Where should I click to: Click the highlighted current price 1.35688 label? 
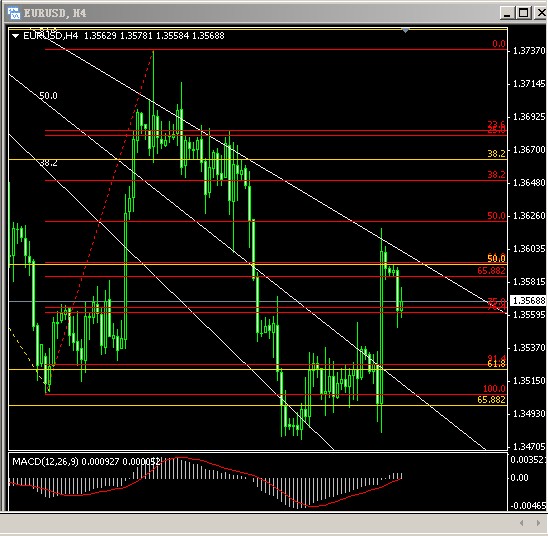point(528,300)
